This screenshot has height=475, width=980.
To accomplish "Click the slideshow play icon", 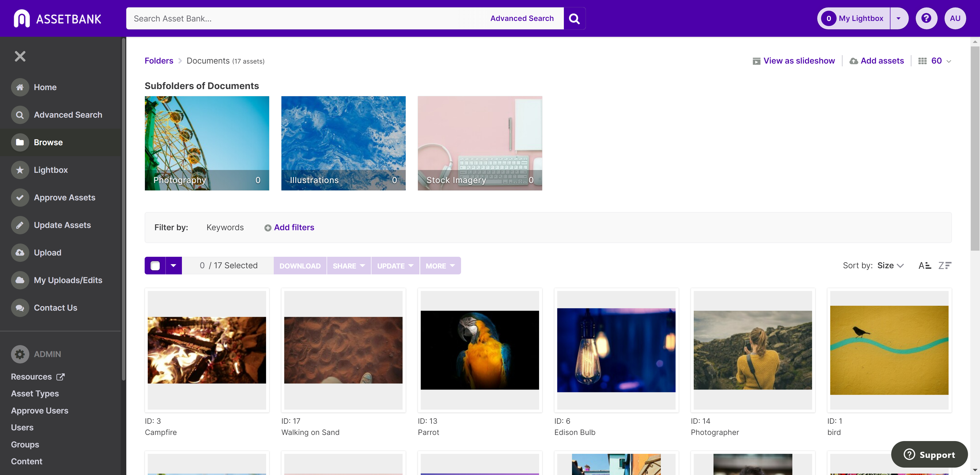I will 756,61.
